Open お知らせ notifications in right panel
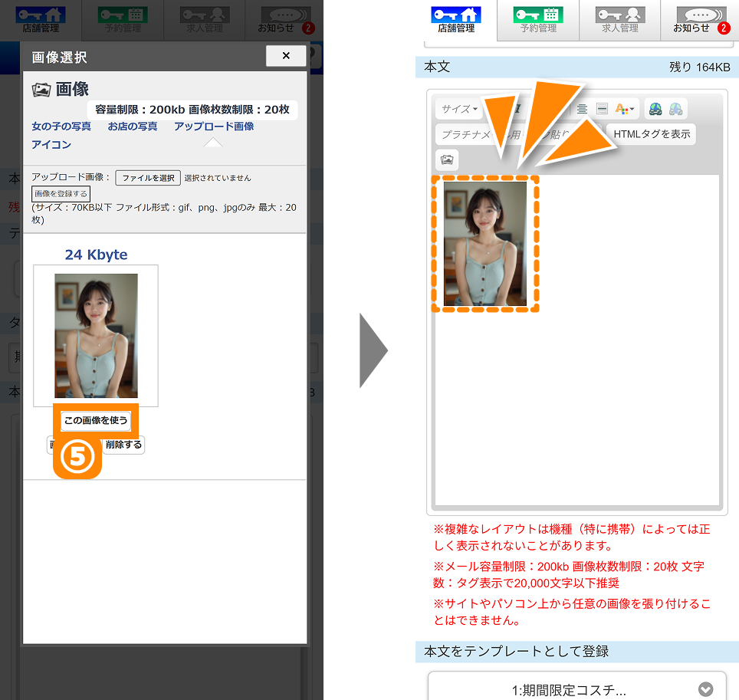Image resolution: width=739 pixels, height=700 pixels. click(700, 20)
